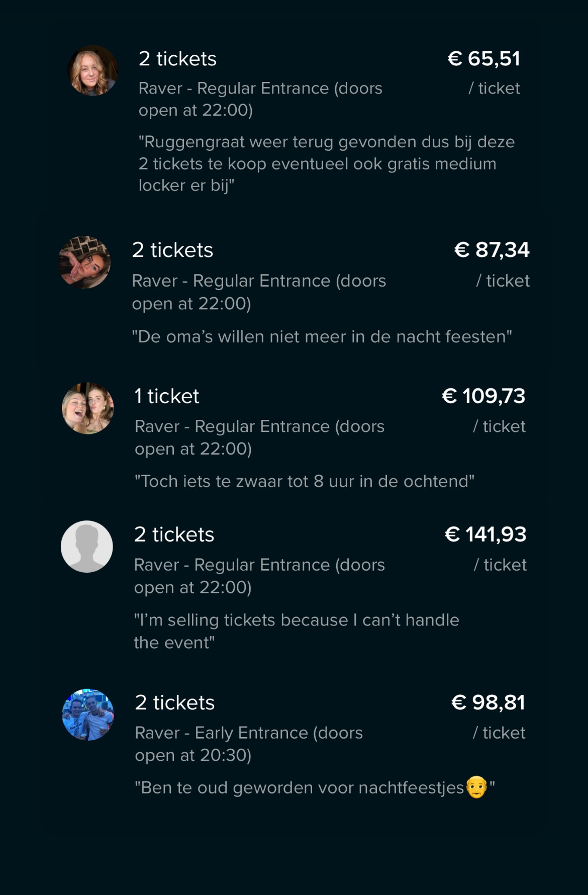The height and width of the screenshot is (895, 588).
Task: Tap the €109,73 price label
Action: point(483,396)
